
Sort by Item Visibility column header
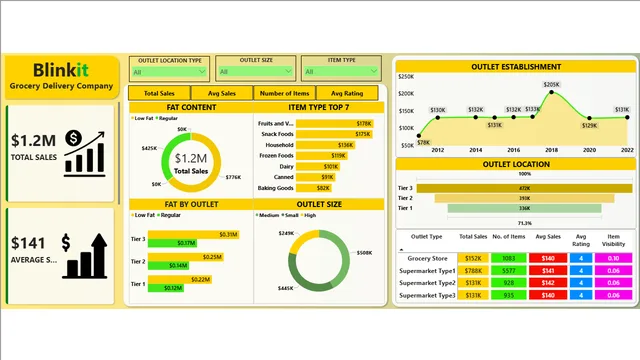613,240
